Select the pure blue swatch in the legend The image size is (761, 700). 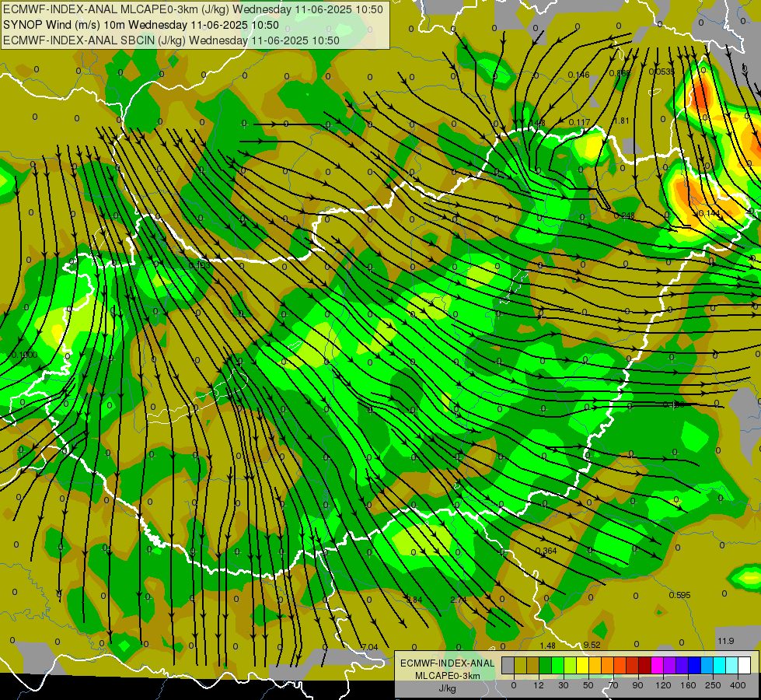coord(695,665)
